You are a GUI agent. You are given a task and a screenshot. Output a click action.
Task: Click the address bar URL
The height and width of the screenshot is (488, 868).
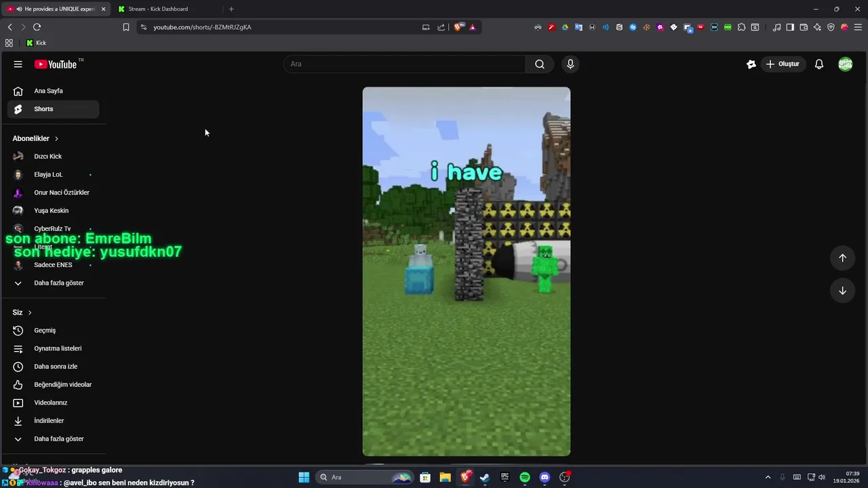pos(202,27)
